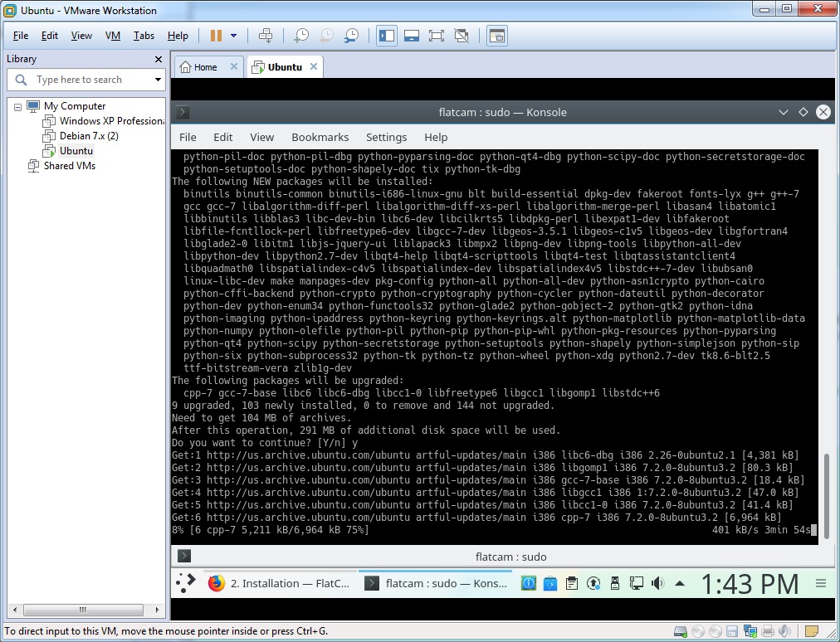Open the VMware Edit menu

(x=49, y=36)
